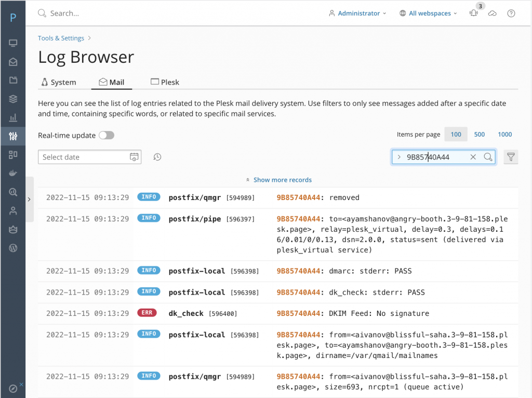Open the Files folder icon in sidebar
Viewport: 532px width, 398px height.
pos(13,80)
